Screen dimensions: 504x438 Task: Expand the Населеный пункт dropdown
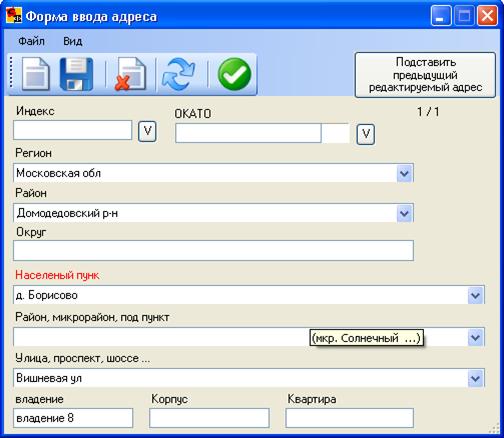pyautogui.click(x=475, y=295)
